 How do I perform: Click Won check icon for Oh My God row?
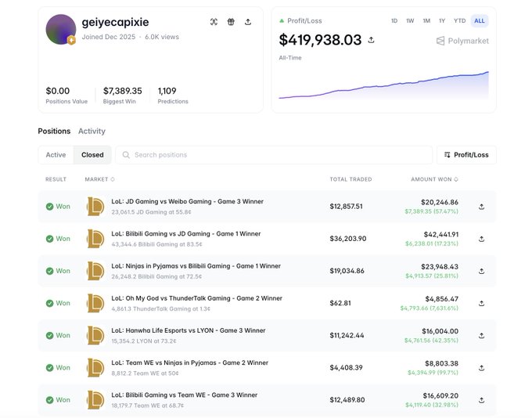49,303
